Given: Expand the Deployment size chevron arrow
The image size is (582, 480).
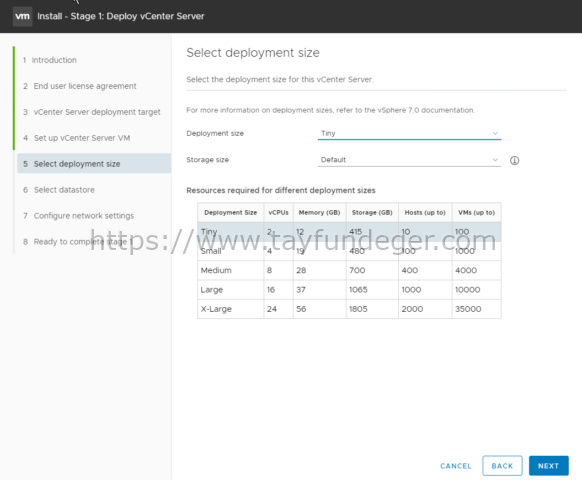Looking at the screenshot, I should click(495, 133).
